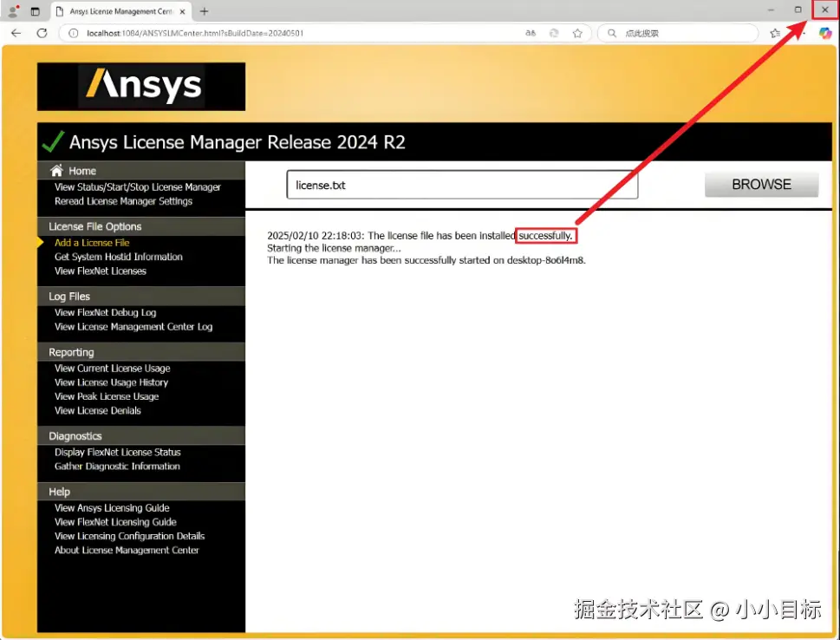Open favorites list icon in toolbar
Screen dimensions: 840x640
[775, 33]
